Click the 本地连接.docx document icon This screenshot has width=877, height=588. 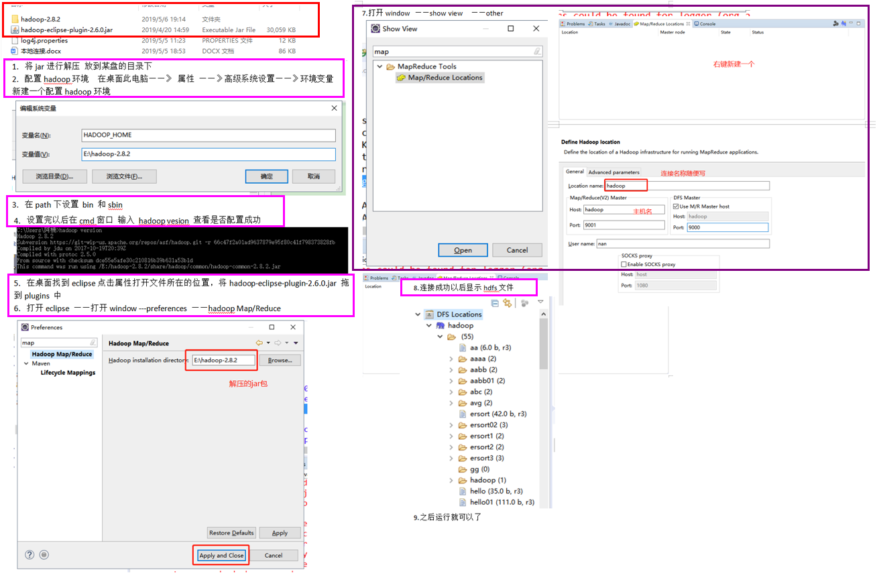pos(15,51)
